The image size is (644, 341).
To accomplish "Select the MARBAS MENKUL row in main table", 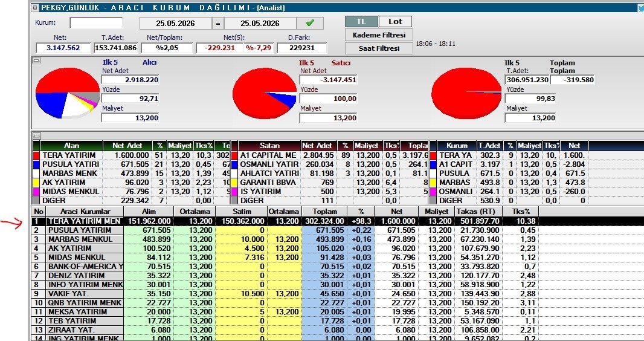I will coord(285,239).
